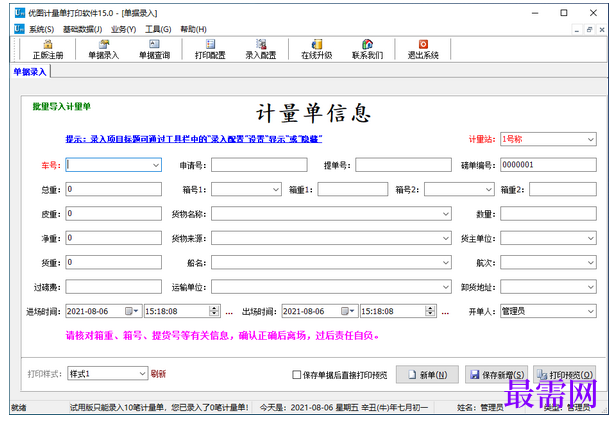Expand the 航次 dropdown
The image size is (616, 425).
click(x=590, y=263)
